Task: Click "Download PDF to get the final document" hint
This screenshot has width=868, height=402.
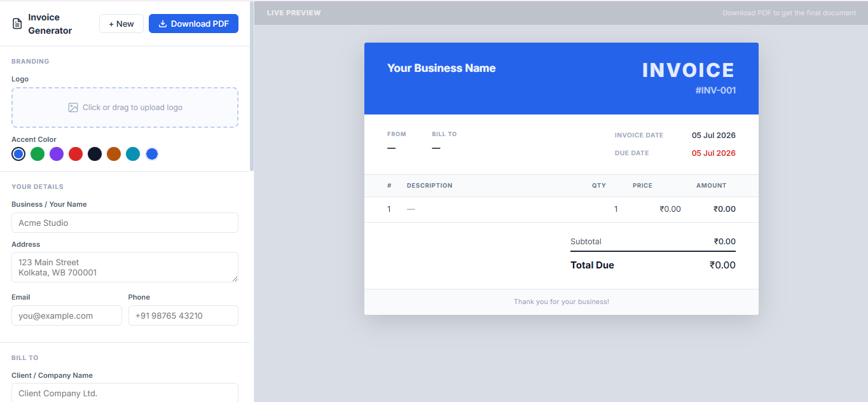Action: (x=789, y=13)
